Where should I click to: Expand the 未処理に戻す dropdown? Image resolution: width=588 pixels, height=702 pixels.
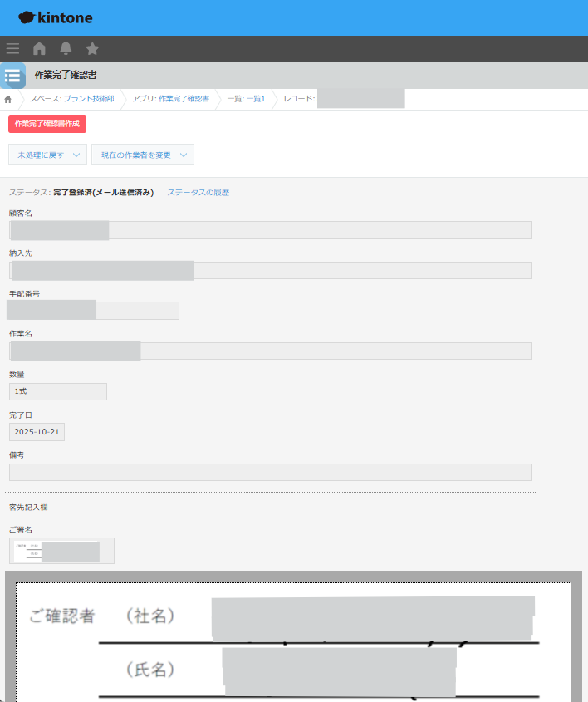tap(47, 155)
